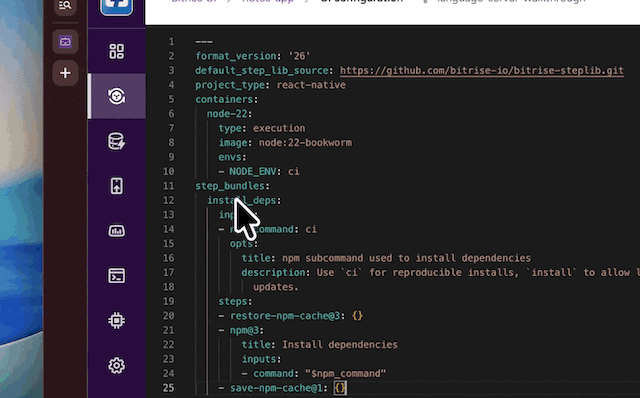Click the purple robot icon in far-left strip

tap(65, 42)
